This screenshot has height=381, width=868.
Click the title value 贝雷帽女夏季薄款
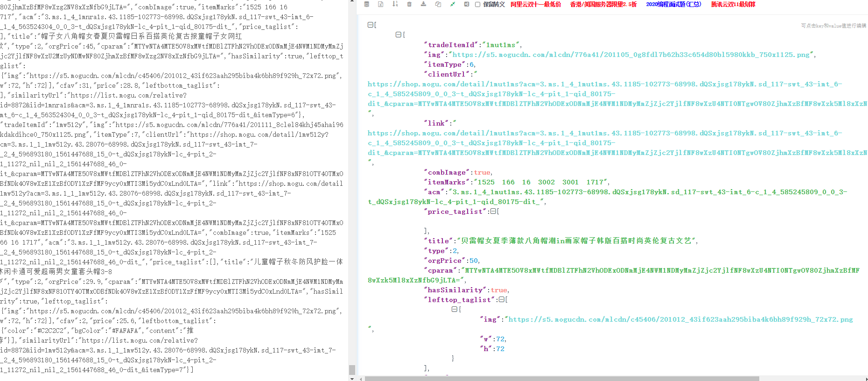tap(576, 241)
